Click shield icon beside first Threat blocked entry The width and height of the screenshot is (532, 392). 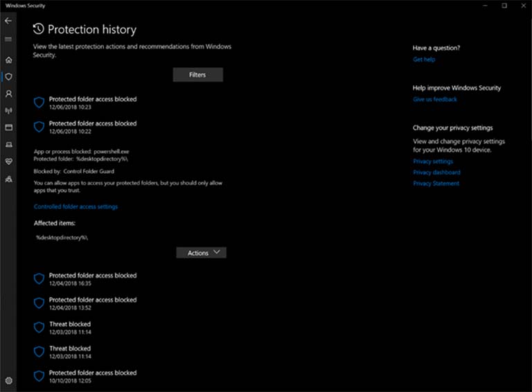39,328
